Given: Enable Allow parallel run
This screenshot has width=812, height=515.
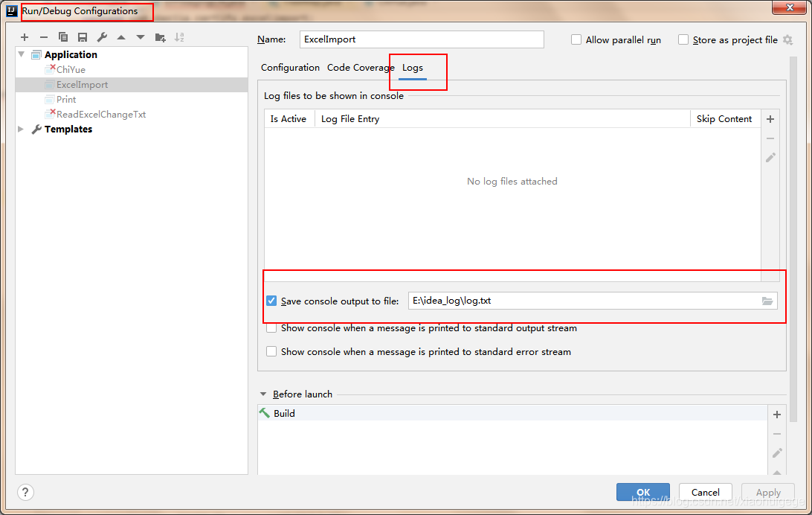Looking at the screenshot, I should (x=576, y=39).
